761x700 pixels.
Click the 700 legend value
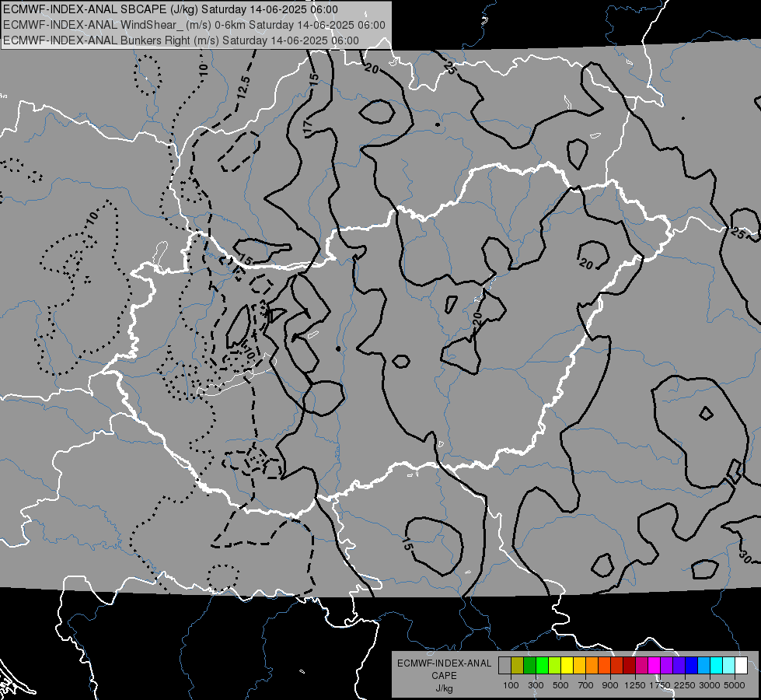tap(586, 685)
